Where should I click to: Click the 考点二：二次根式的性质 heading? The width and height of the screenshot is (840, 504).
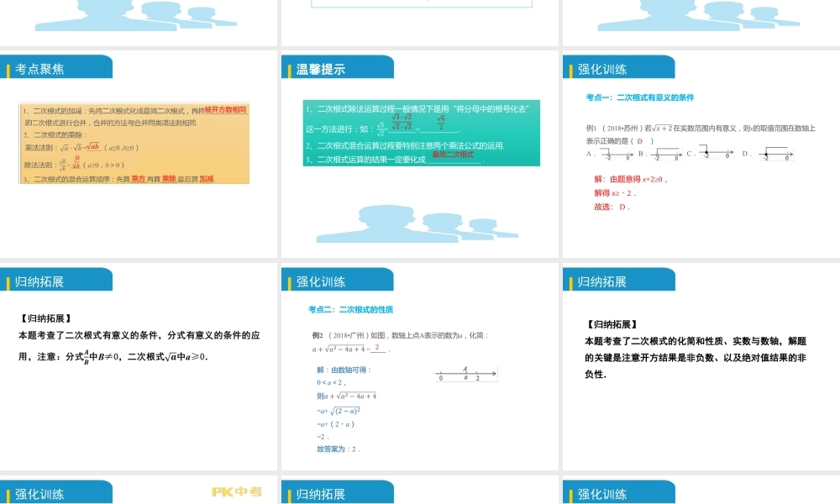click(x=350, y=309)
